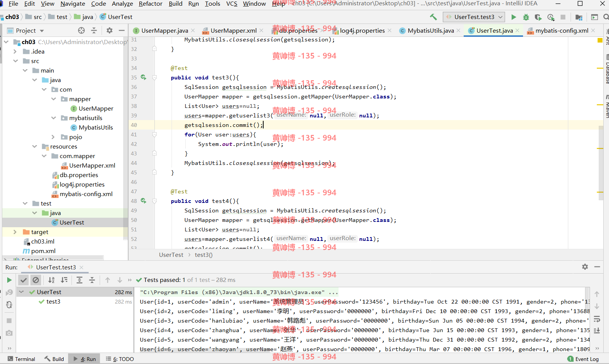Image resolution: width=609 pixels, height=364 pixels.
Task: Click run gutter icon beside test4 method
Action: click(143, 201)
